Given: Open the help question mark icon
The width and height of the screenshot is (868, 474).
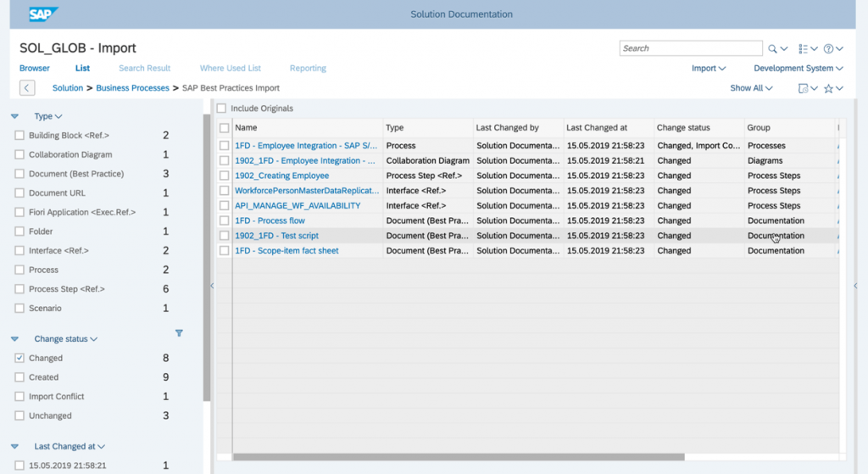Looking at the screenshot, I should 828,48.
